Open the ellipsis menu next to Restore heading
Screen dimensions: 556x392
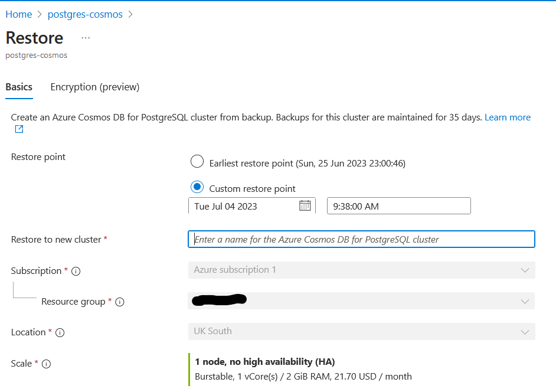click(86, 37)
